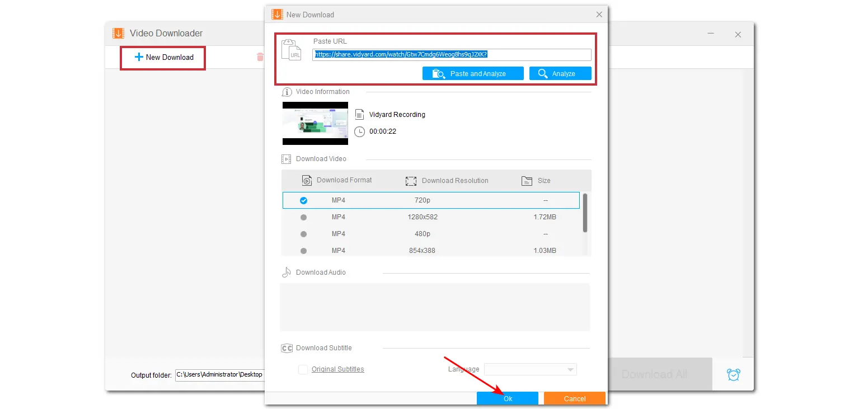868x409 pixels.
Task: Open the subtitle Language dropdown
Action: click(531, 369)
